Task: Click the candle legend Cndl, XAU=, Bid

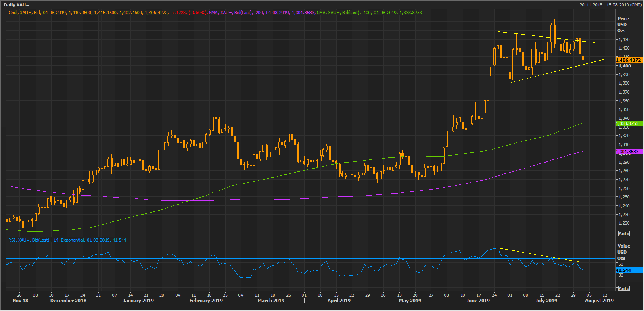Action: pyautogui.click(x=24, y=13)
